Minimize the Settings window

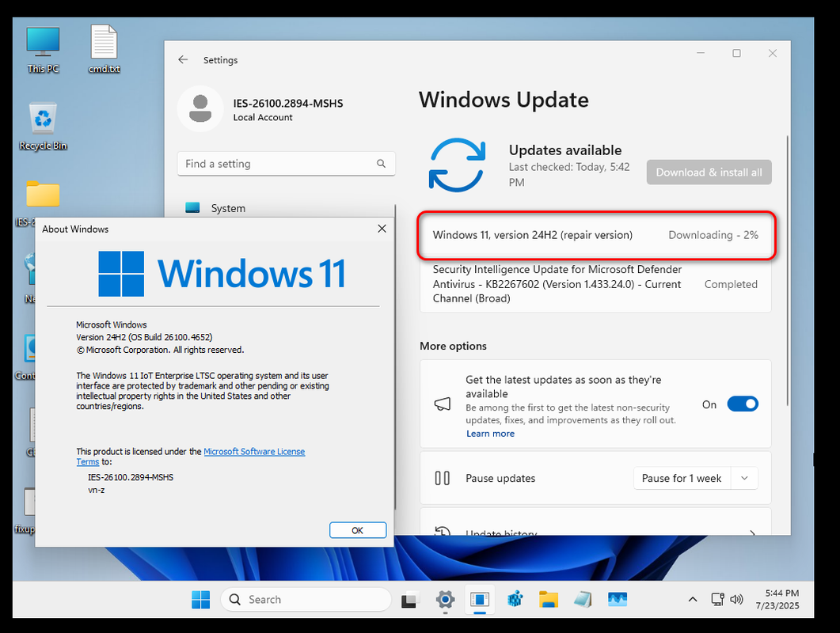click(701, 53)
